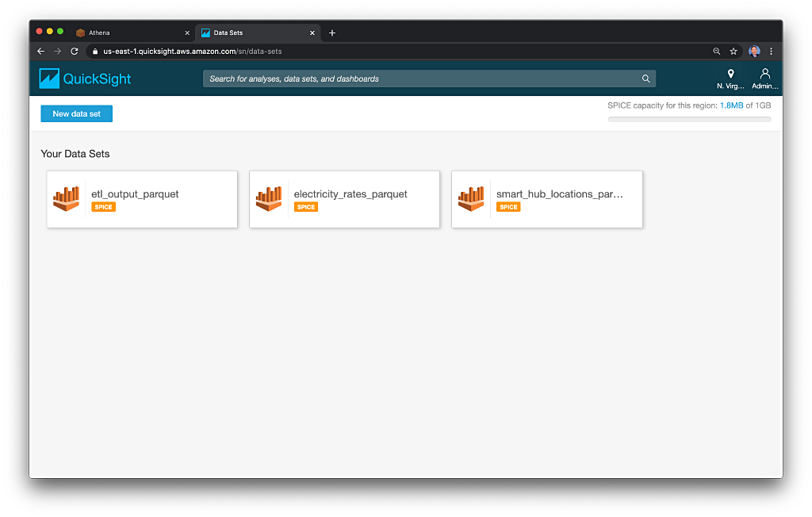The image size is (812, 517).
Task: Click the search magnifier icon in QuickSight
Action: point(645,79)
